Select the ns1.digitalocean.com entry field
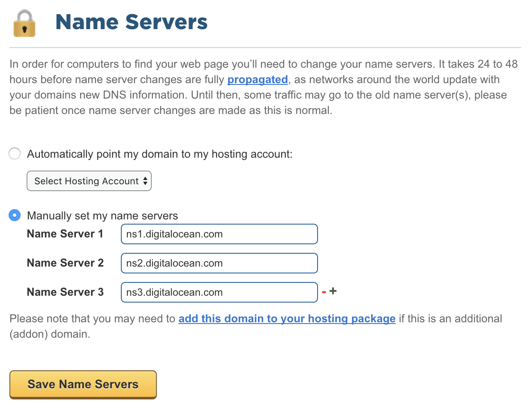 [x=219, y=234]
